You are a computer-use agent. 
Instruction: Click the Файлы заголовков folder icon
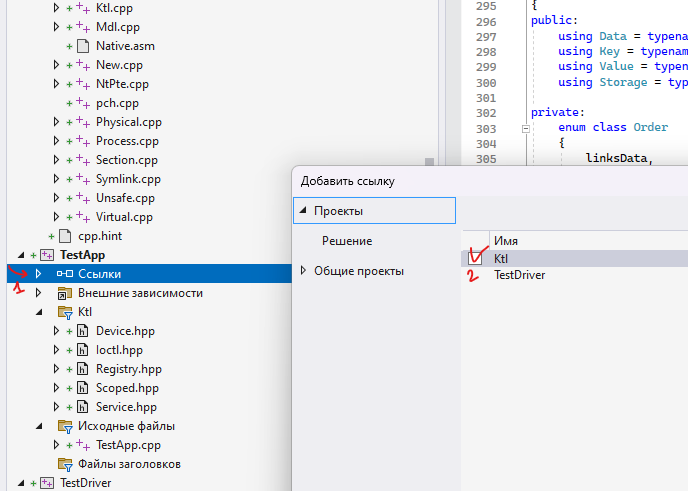(66, 464)
